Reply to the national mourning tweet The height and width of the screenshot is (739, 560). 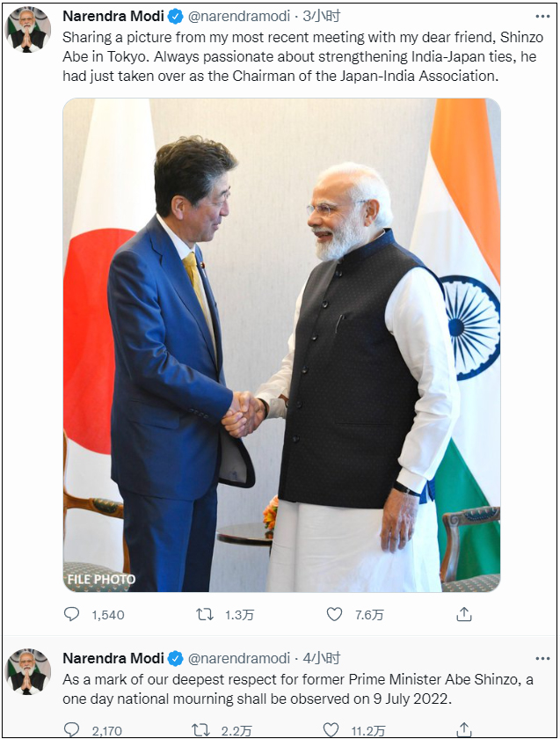(71, 729)
